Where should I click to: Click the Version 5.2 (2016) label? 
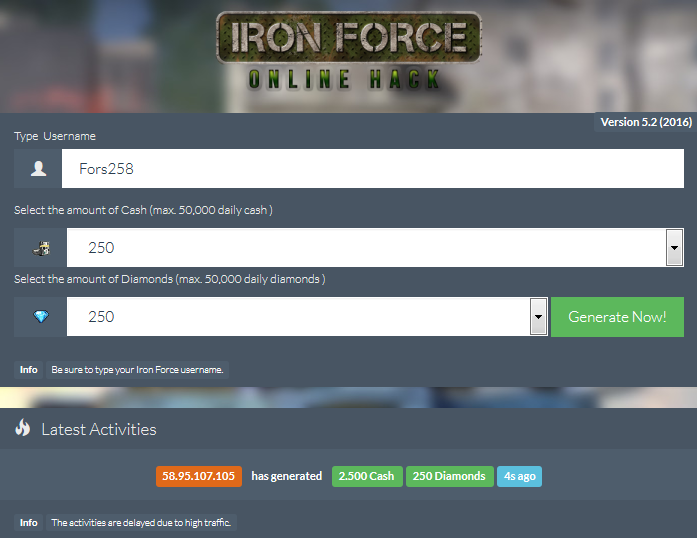pos(646,122)
